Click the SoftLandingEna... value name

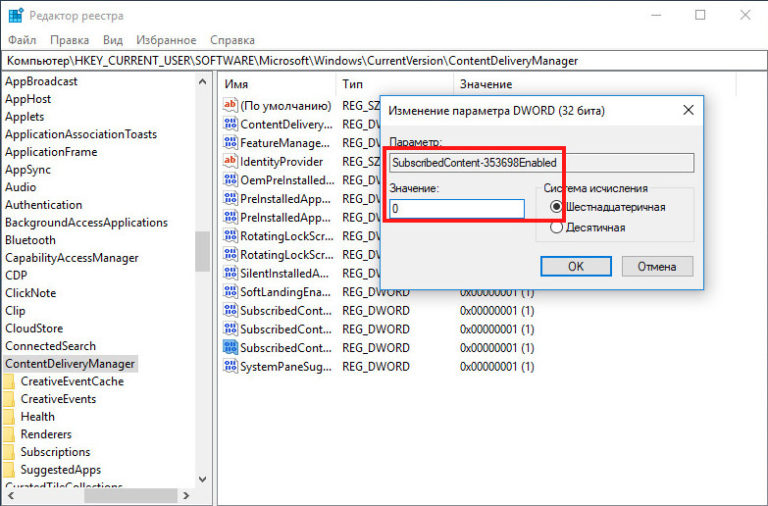286,291
